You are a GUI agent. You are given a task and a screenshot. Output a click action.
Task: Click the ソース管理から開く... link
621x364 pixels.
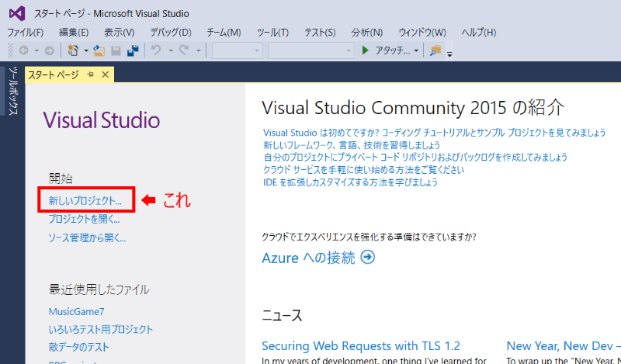click(87, 238)
